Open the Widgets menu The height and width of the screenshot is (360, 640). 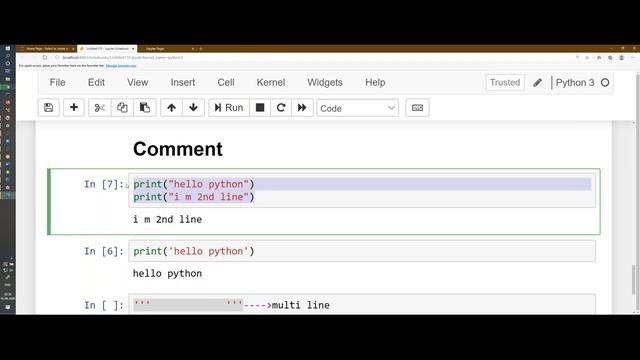pyautogui.click(x=325, y=82)
